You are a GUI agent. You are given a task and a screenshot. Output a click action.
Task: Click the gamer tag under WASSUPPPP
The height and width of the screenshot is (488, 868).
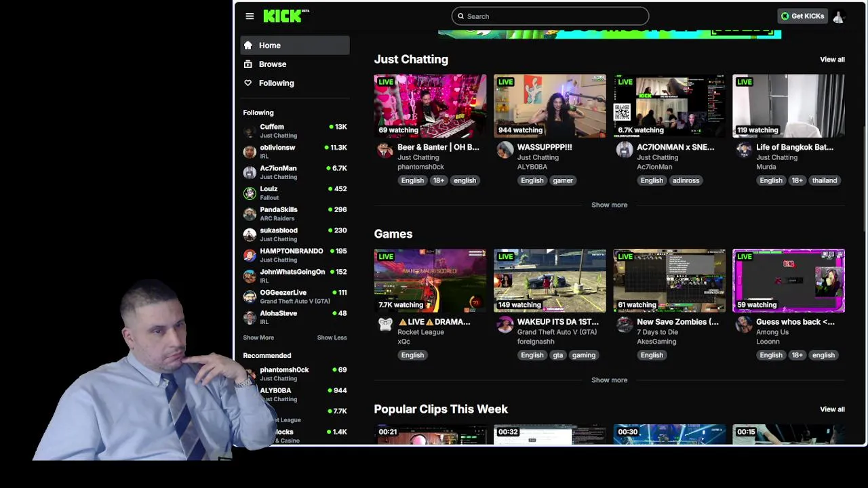563,180
